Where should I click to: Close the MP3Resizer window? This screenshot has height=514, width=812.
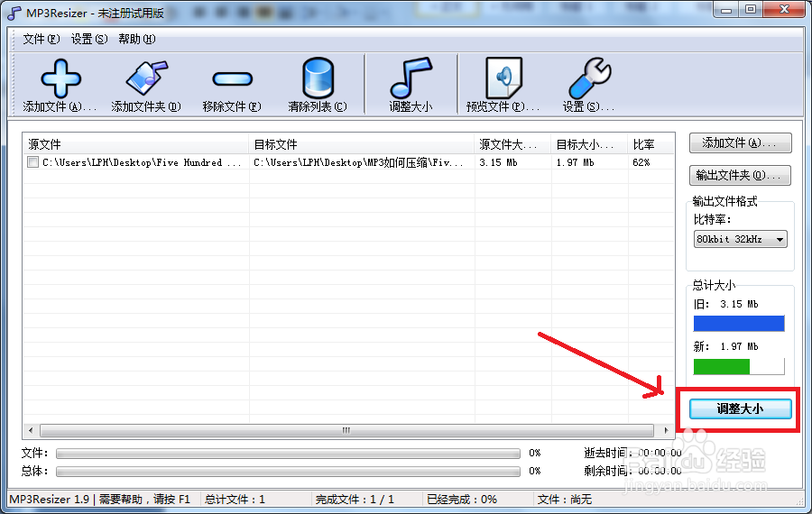pos(784,9)
